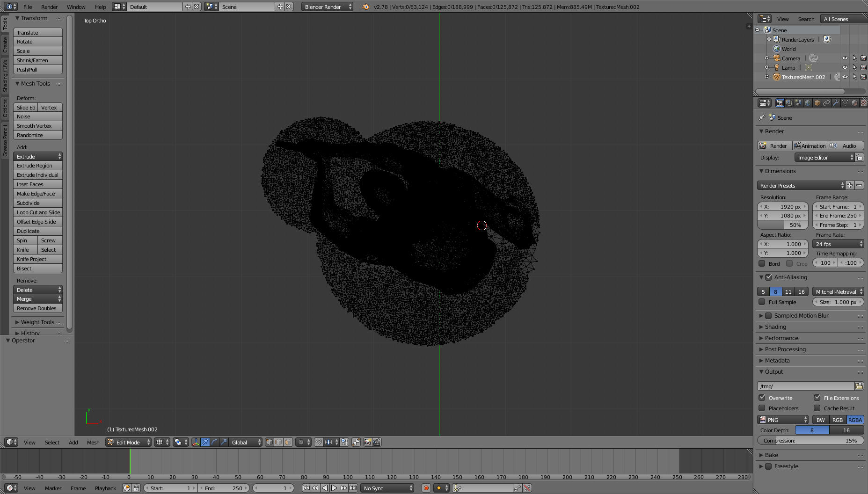The height and width of the screenshot is (494, 868).
Task: Open the World properties tab icon
Action: [x=808, y=103]
